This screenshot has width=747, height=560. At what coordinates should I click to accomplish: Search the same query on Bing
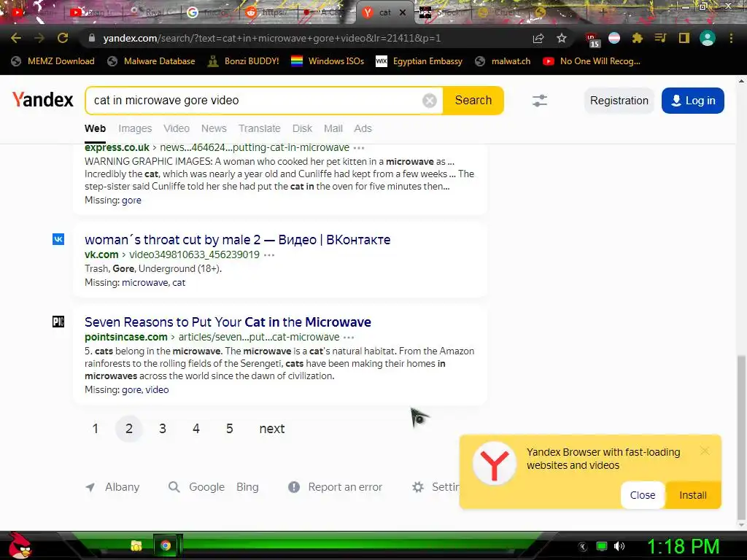247,487
